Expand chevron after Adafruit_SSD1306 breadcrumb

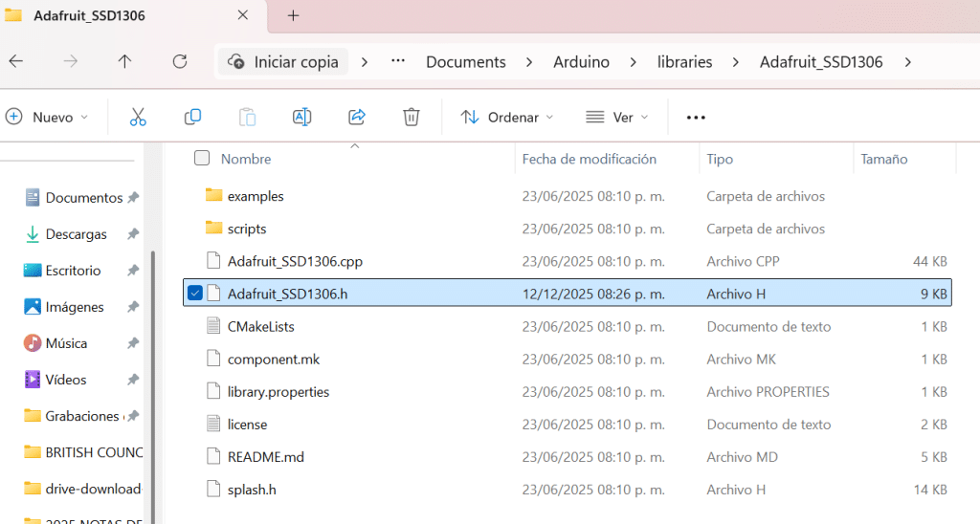[x=908, y=62]
